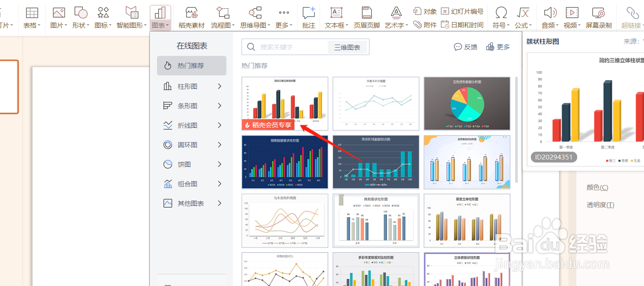Choose the 商务清新折线图 thumbnail
Image resolution: width=644 pixels, height=286 pixels.
pyautogui.click(x=376, y=104)
